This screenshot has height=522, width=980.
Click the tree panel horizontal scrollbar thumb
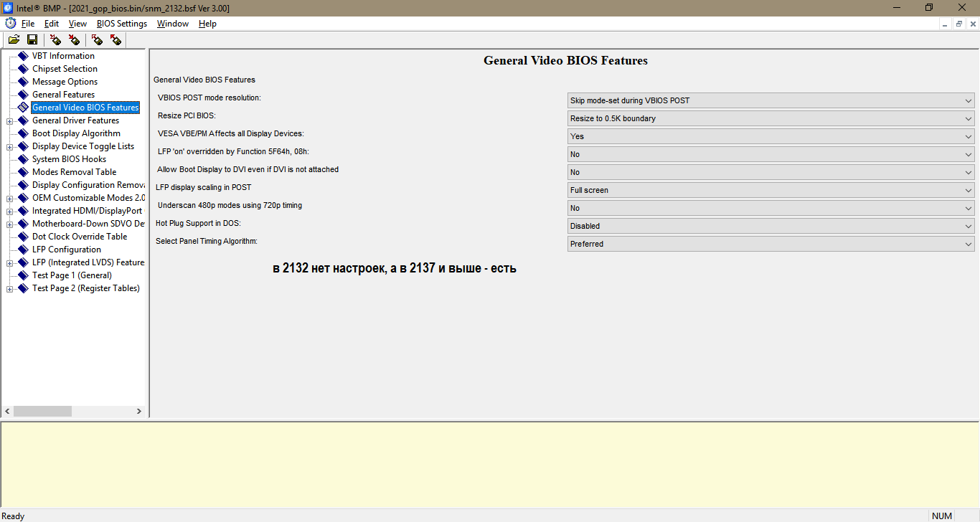pyautogui.click(x=42, y=412)
